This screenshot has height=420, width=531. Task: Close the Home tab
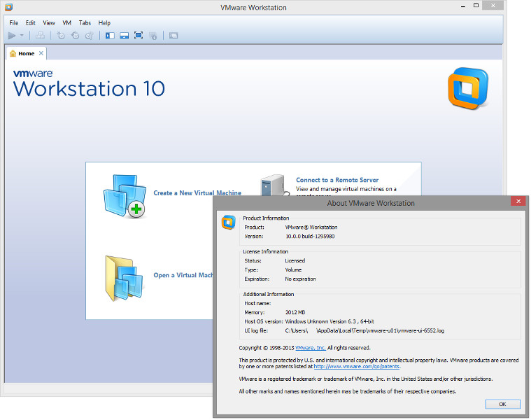click(41, 53)
